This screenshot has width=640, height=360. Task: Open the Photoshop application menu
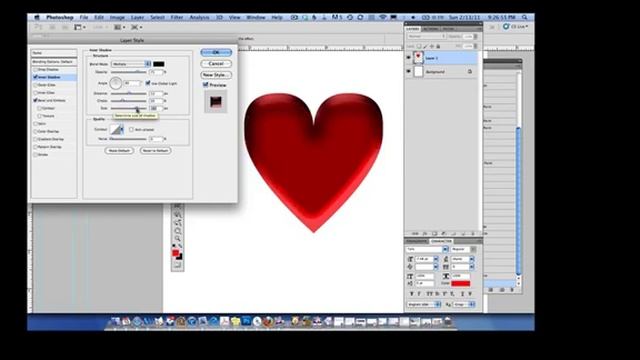click(60, 18)
